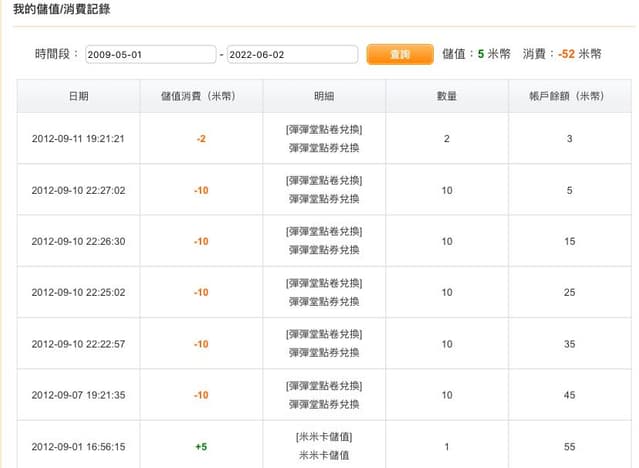This screenshot has height=468, width=639.
Task: Click the +5 top-up amount in green
Action: [x=201, y=447]
